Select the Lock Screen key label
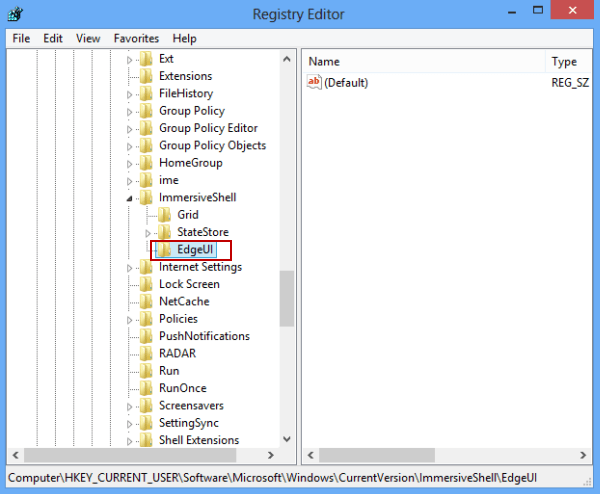 pyautogui.click(x=189, y=284)
